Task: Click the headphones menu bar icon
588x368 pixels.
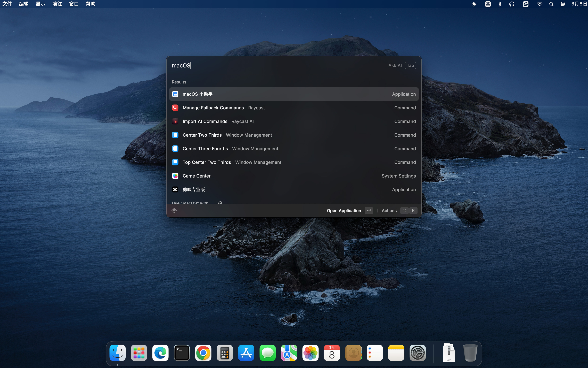Action: point(512,4)
